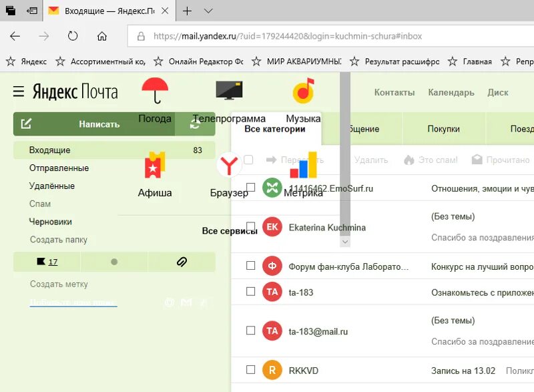Check the EmoSurf.ru message checkbox
Image resolution: width=534 pixels, height=392 pixels.
pyautogui.click(x=251, y=187)
